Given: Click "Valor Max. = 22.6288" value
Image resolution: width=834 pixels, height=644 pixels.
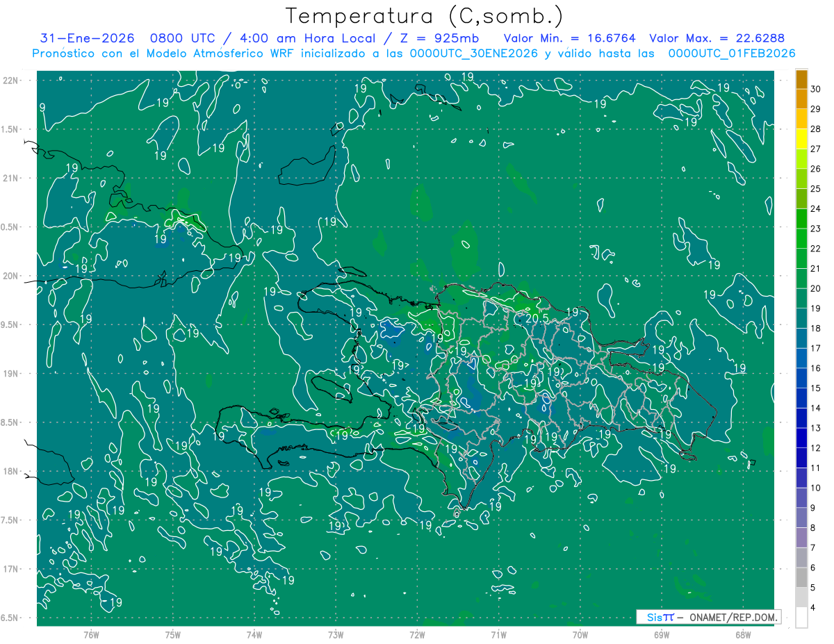Looking at the screenshot, I should 717,38.
